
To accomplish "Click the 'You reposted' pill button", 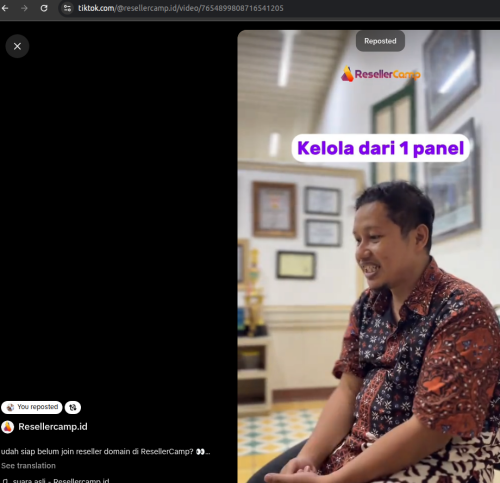I will pos(32,407).
